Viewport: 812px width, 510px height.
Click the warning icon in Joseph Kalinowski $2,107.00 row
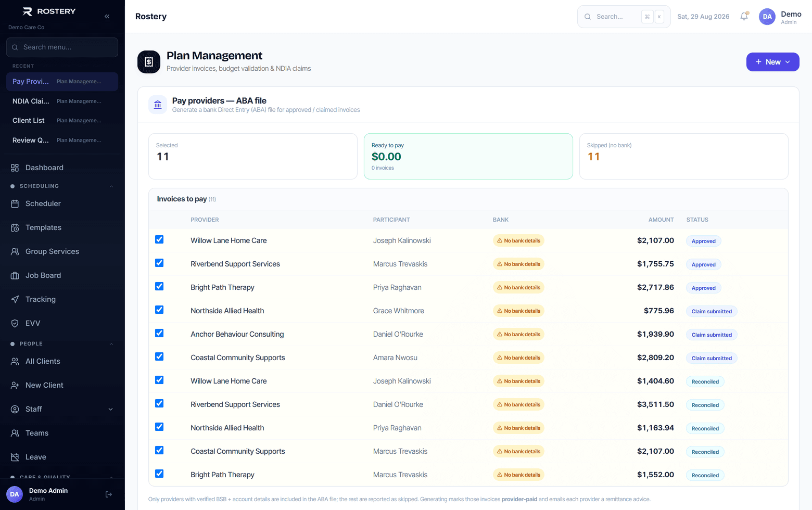click(x=500, y=240)
